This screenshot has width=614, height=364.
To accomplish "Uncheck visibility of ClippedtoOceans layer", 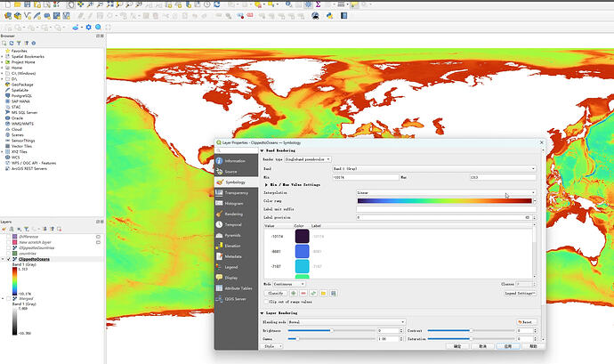I will coord(7,259).
